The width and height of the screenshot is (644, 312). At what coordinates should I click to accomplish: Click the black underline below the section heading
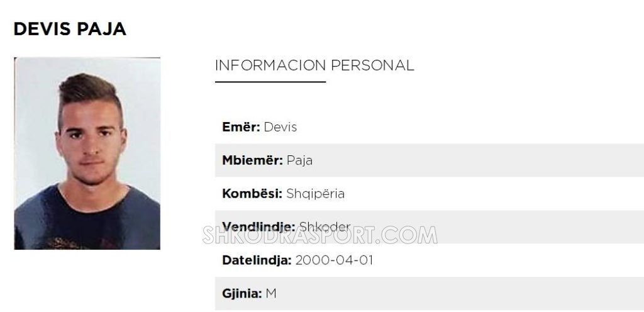pos(270,82)
